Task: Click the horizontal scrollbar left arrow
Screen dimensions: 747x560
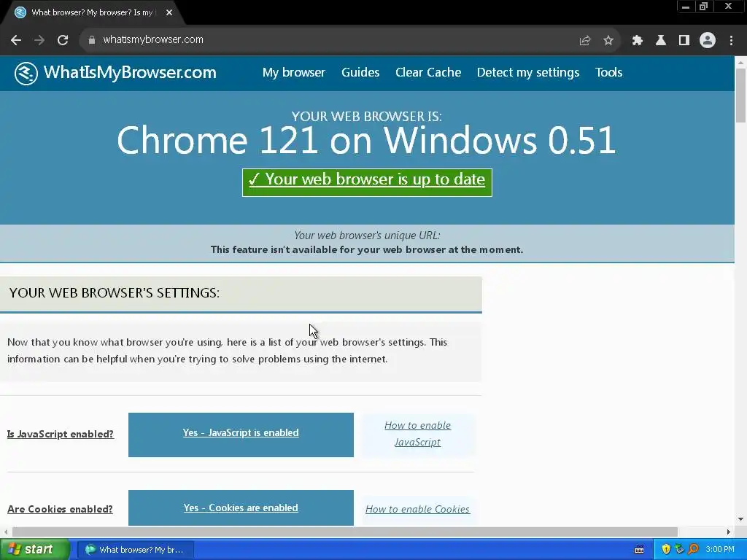Action: click(6, 532)
